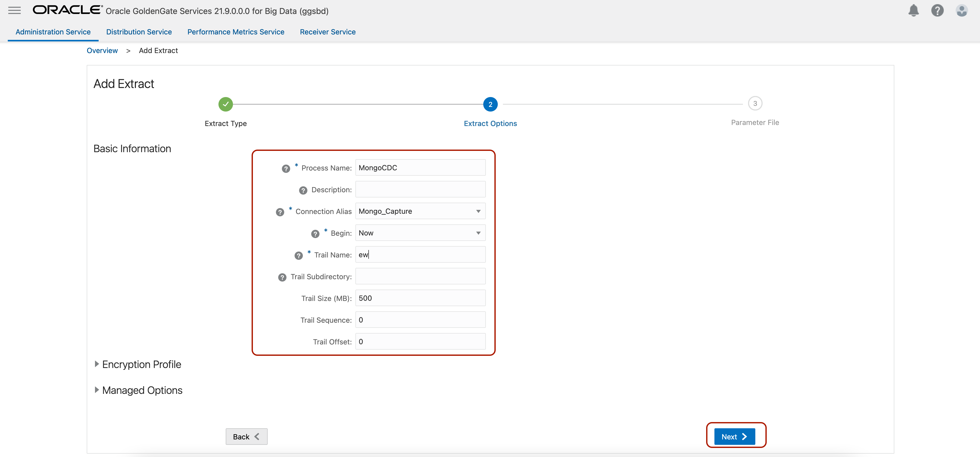Image resolution: width=980 pixels, height=457 pixels.
Task: Click the Description input field
Action: pyautogui.click(x=420, y=189)
